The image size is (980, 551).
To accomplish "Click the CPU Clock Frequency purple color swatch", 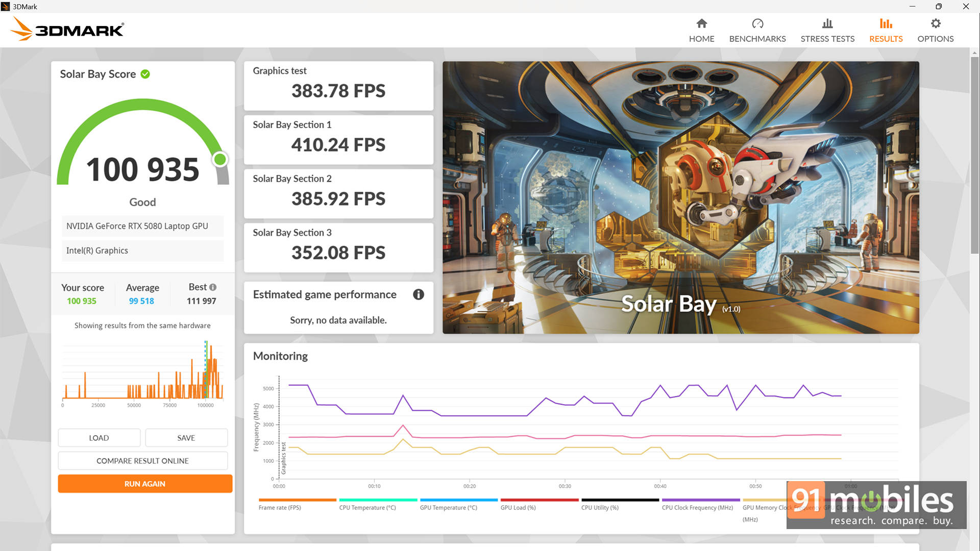I will coord(701,500).
